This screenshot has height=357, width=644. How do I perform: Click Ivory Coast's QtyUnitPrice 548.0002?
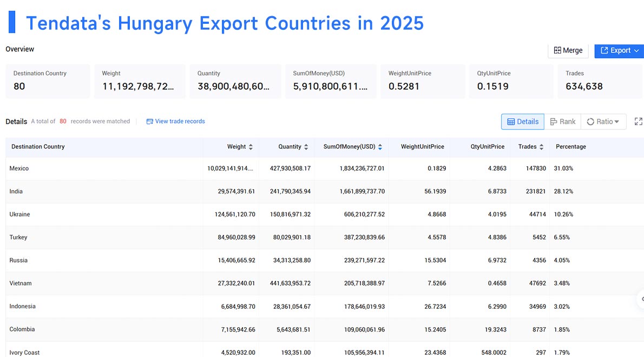pos(494,353)
